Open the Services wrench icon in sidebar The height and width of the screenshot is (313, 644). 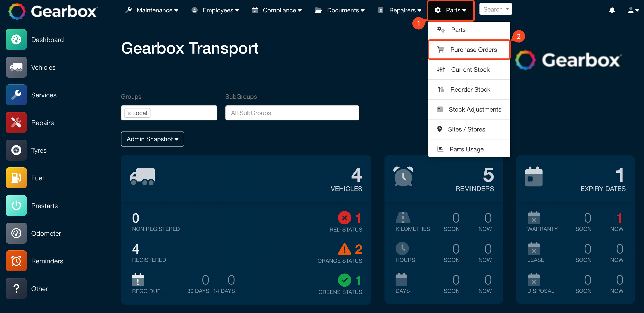(16, 95)
